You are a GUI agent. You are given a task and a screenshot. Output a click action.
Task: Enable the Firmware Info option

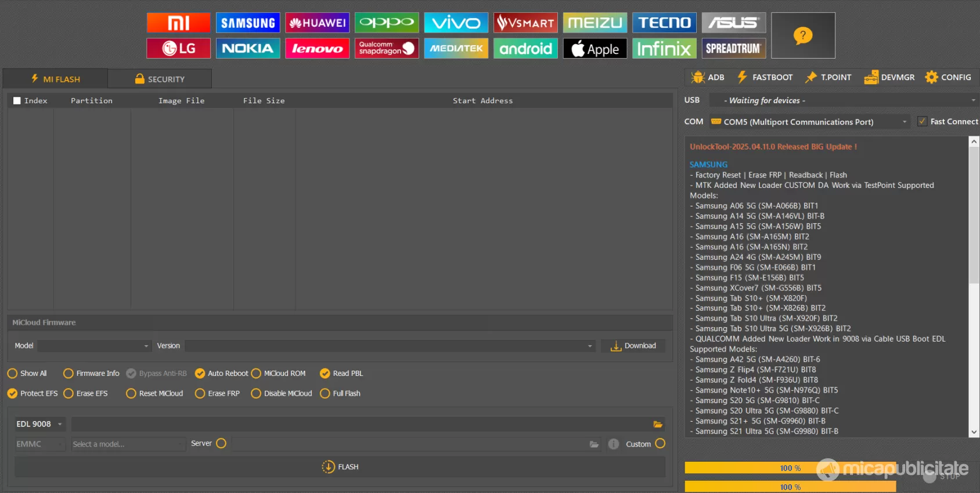[x=69, y=374]
